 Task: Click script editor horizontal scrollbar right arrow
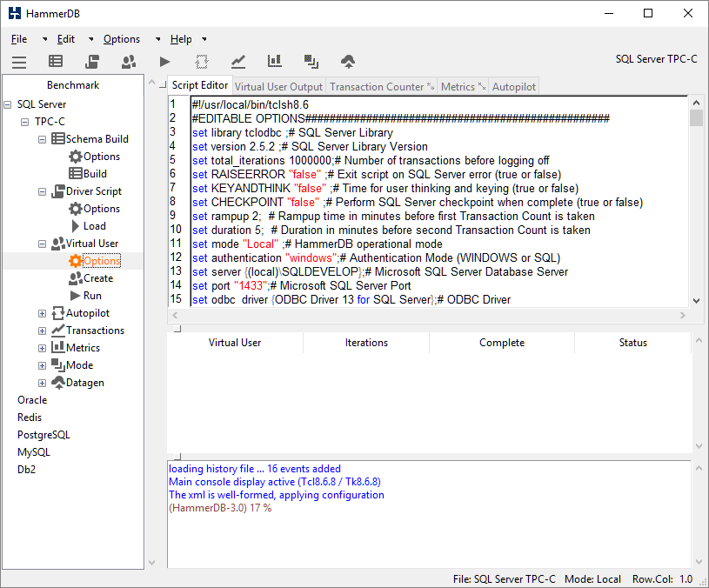coord(683,316)
